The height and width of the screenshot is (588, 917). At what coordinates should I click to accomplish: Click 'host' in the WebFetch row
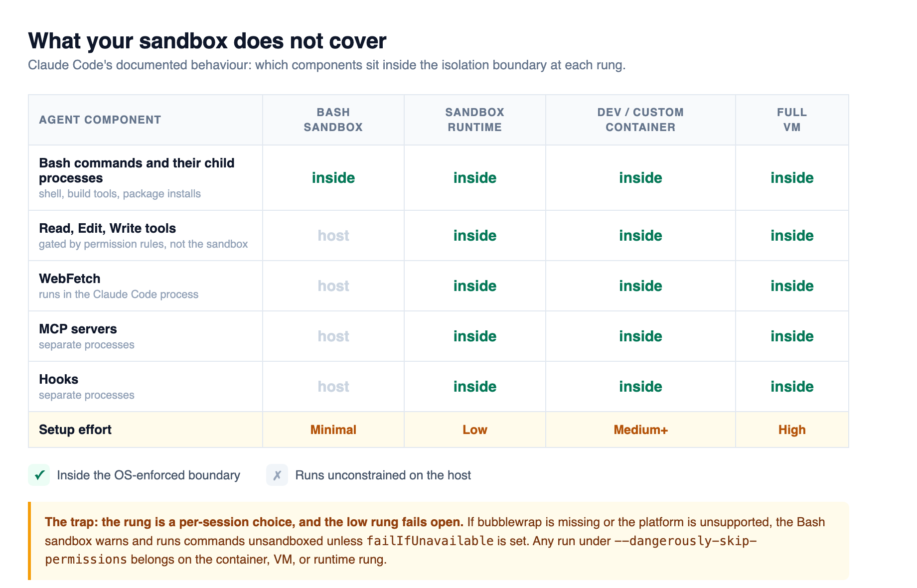[333, 286]
